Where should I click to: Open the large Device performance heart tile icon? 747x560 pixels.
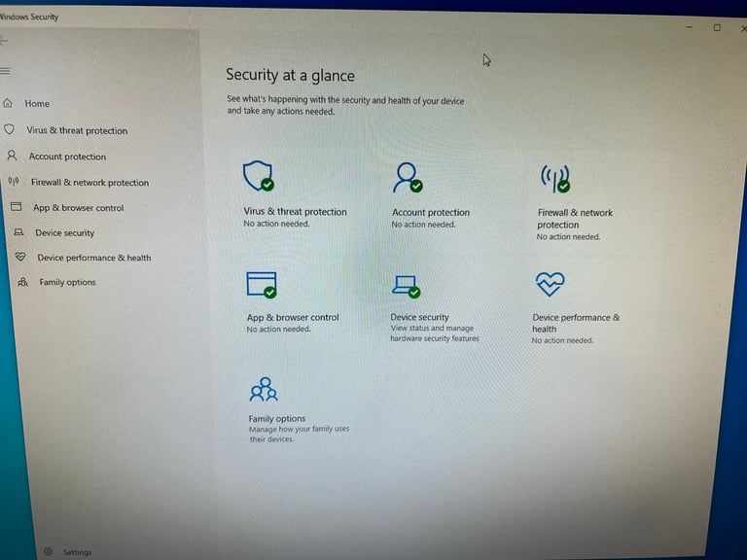pyautogui.click(x=551, y=284)
